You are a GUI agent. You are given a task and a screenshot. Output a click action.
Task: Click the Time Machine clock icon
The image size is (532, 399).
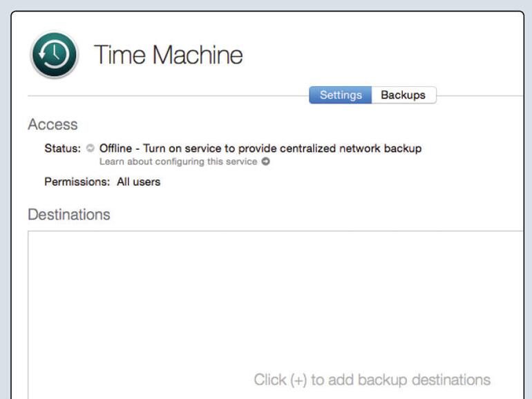coord(54,55)
